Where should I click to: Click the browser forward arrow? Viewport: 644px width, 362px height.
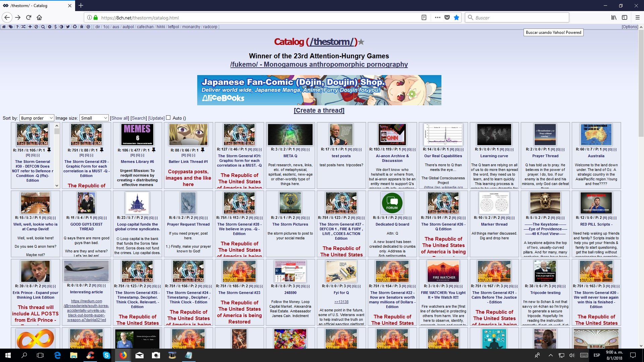tap(18, 17)
